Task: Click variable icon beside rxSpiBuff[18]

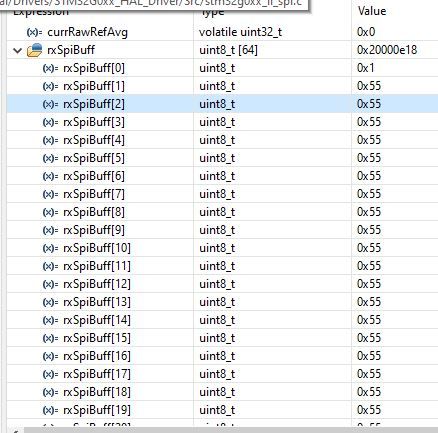Action: click(50, 392)
